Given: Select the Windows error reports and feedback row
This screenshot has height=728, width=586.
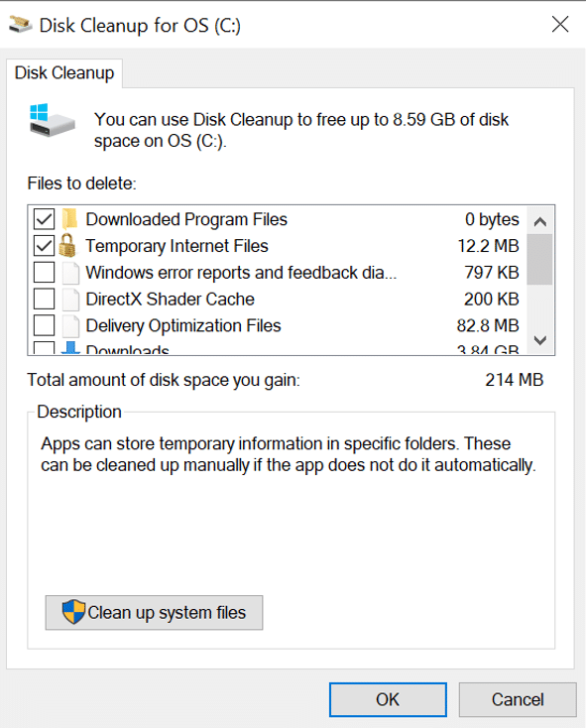Looking at the screenshot, I should pos(241,273).
